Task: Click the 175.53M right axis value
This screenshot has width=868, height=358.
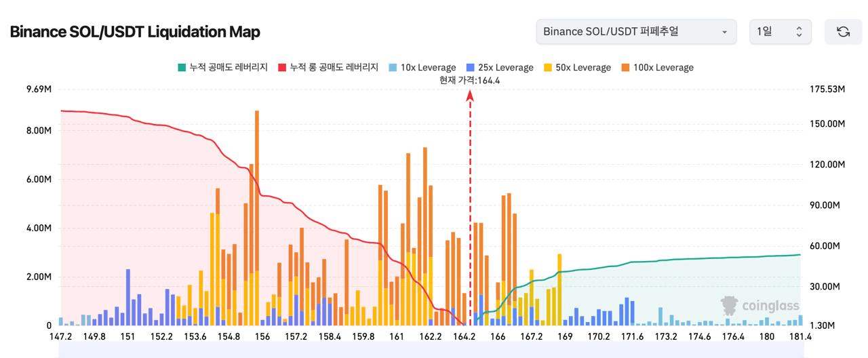Action: pos(827,89)
